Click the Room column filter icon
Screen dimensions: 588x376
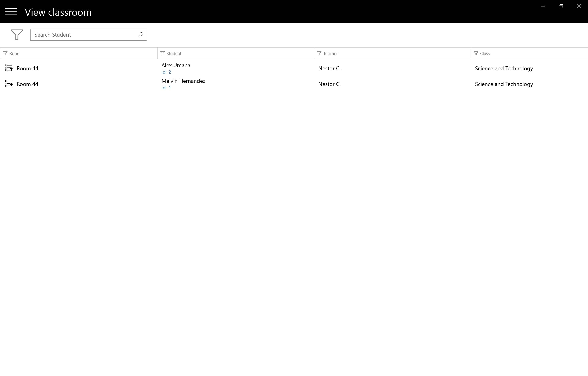pos(5,53)
